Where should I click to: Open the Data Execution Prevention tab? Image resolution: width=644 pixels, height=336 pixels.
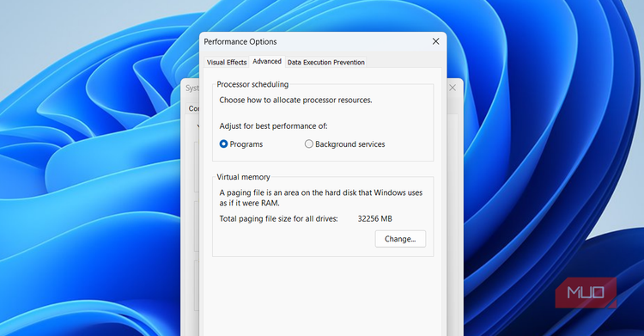tap(325, 62)
